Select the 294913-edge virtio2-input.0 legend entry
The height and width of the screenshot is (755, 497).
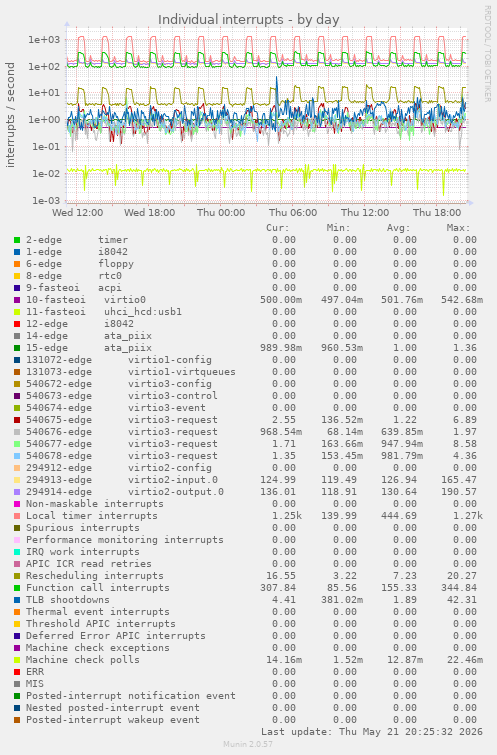point(122,480)
